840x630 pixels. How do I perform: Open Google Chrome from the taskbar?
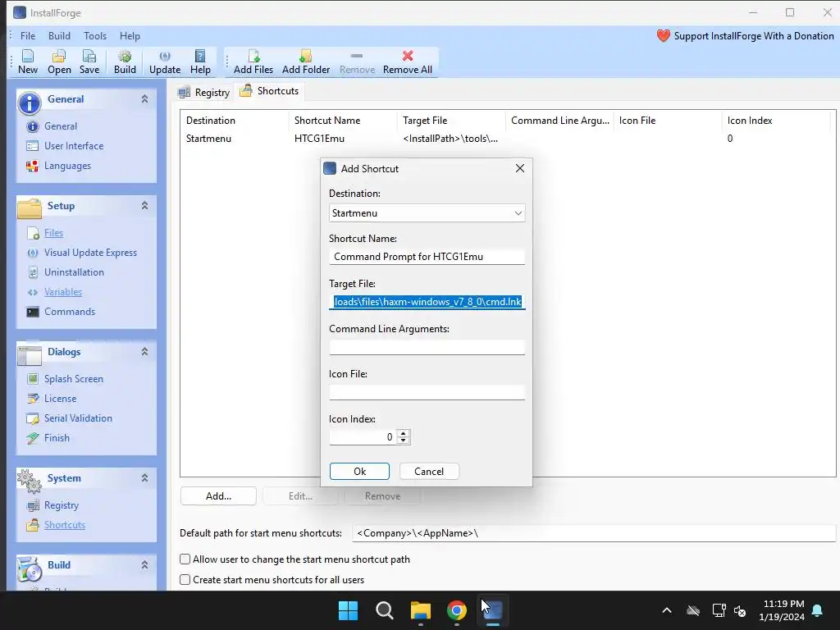(456, 610)
